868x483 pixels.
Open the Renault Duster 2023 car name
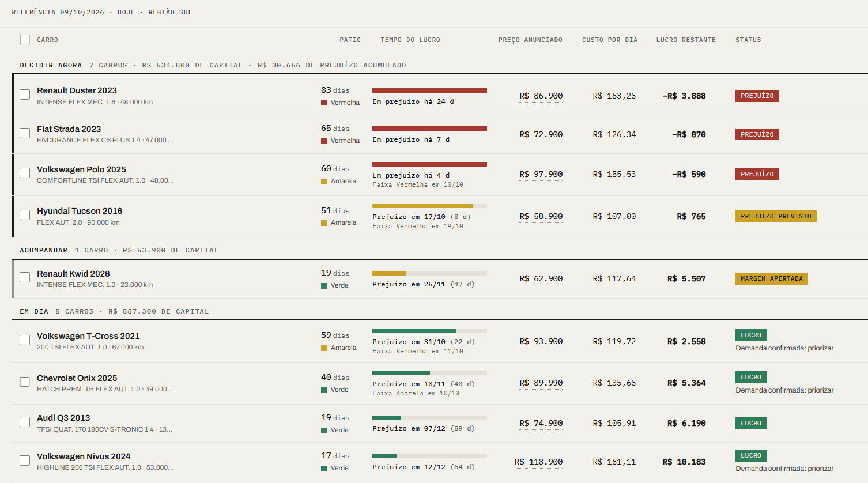[x=77, y=90]
